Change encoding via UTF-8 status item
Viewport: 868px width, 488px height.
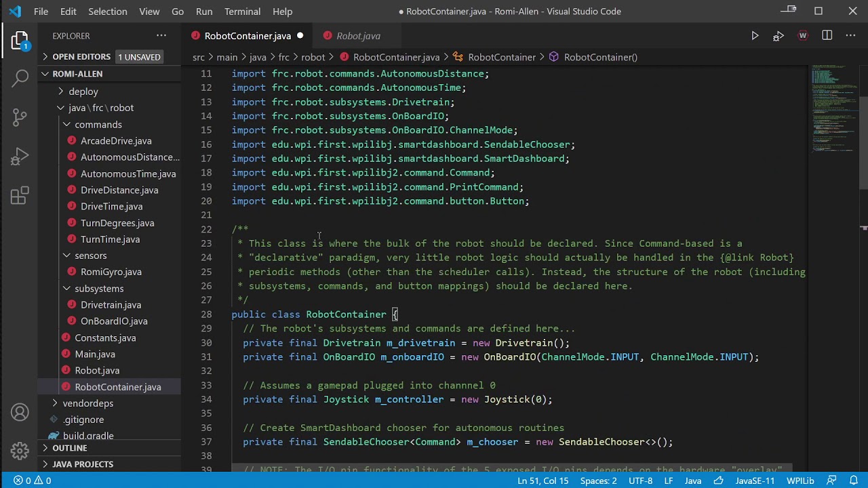coord(640,481)
